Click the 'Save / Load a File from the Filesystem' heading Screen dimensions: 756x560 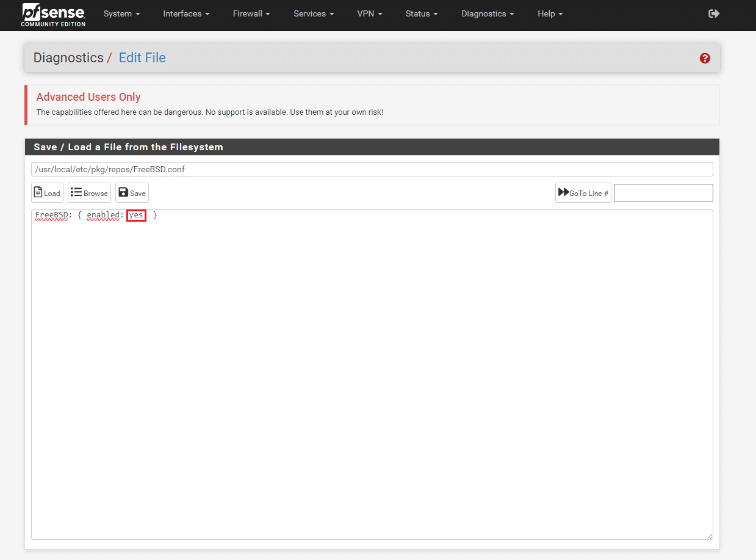pos(129,147)
